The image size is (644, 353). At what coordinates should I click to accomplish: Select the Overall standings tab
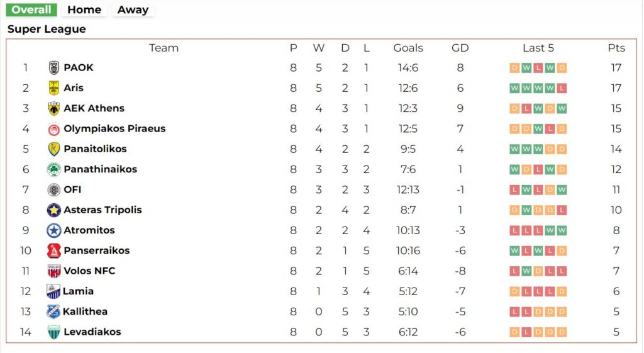[31, 10]
